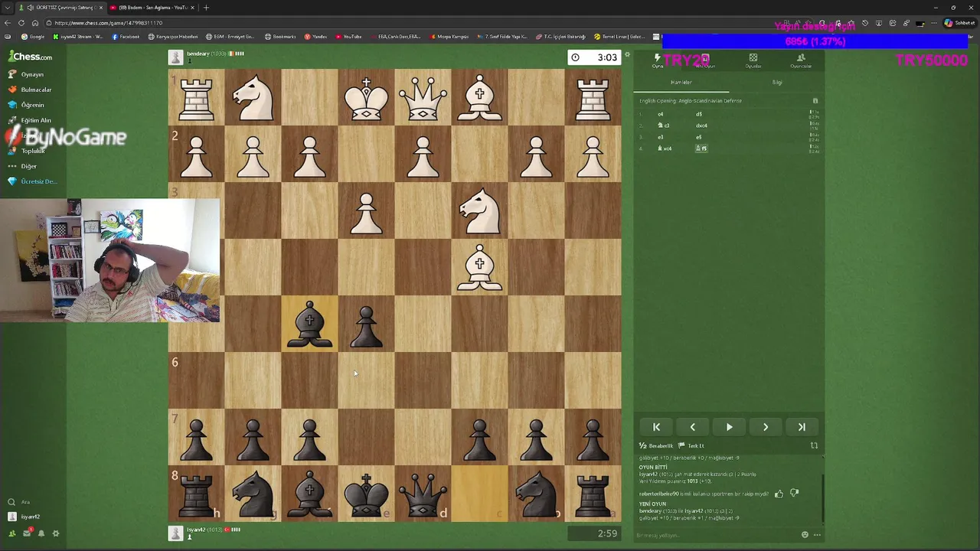
Task: Click the black bishop on the highlighted square
Action: (309, 324)
